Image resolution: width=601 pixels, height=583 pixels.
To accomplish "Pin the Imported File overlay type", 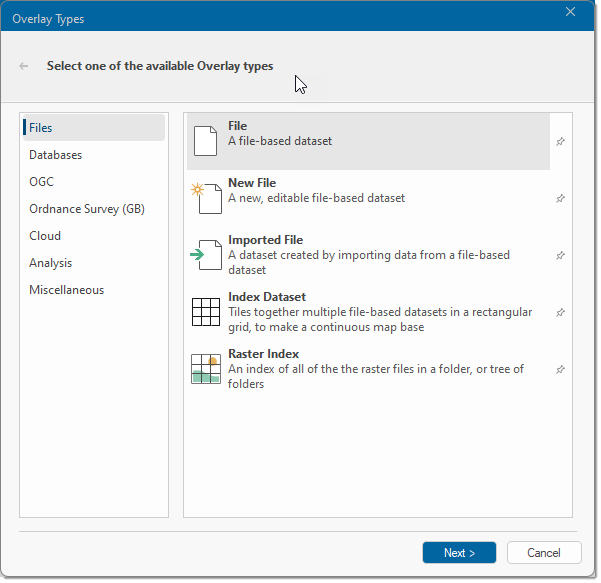I will coord(560,256).
